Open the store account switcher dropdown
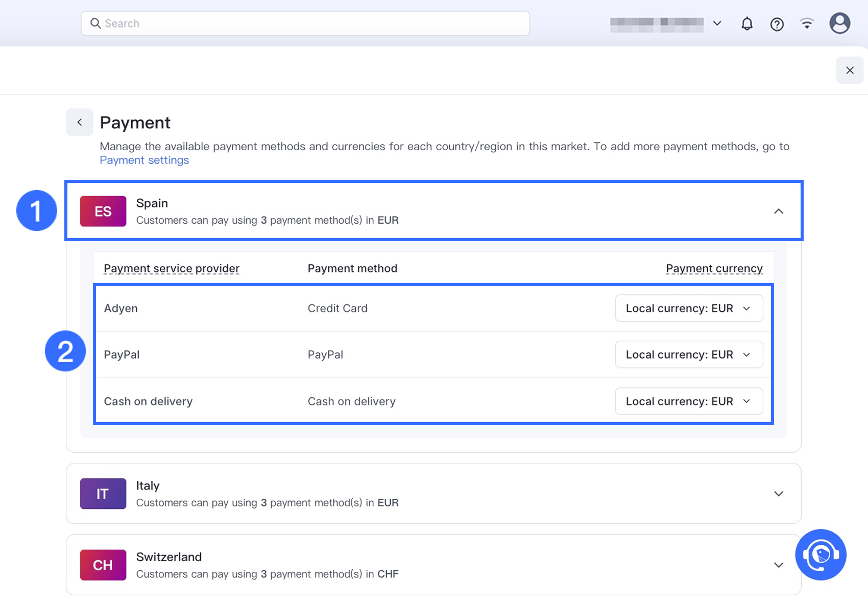This screenshot has height=605, width=868. [x=665, y=24]
